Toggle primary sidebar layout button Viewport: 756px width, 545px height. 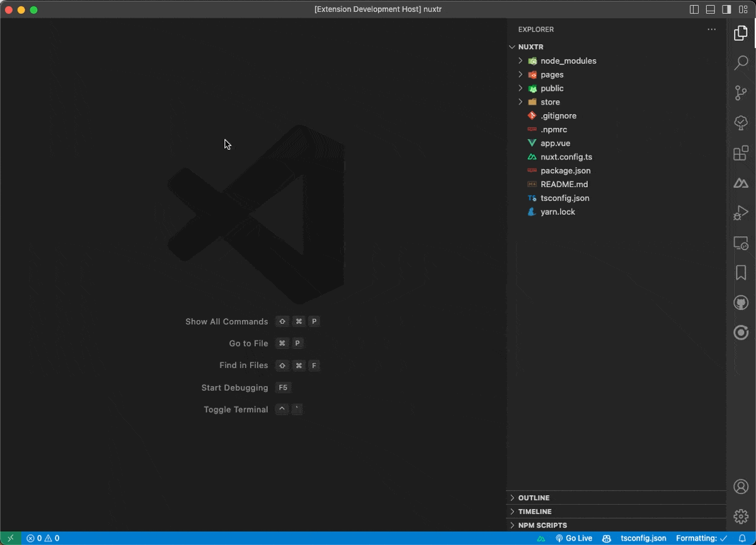pos(694,9)
